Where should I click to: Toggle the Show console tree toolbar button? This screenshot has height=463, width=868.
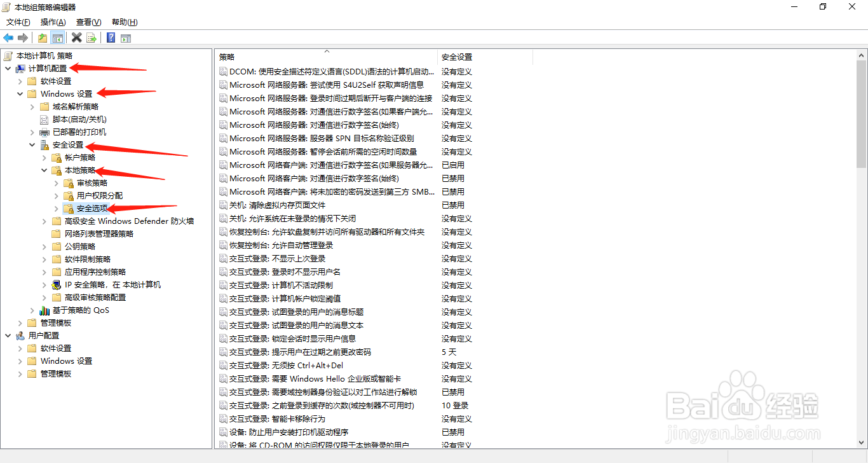coord(58,38)
